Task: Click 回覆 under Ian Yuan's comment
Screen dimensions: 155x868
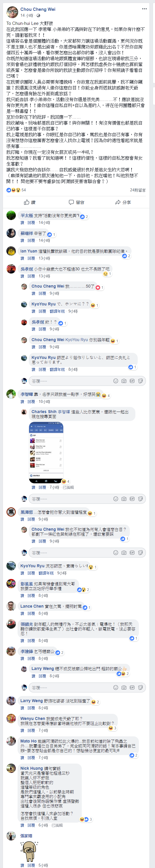Action: click(x=31, y=258)
